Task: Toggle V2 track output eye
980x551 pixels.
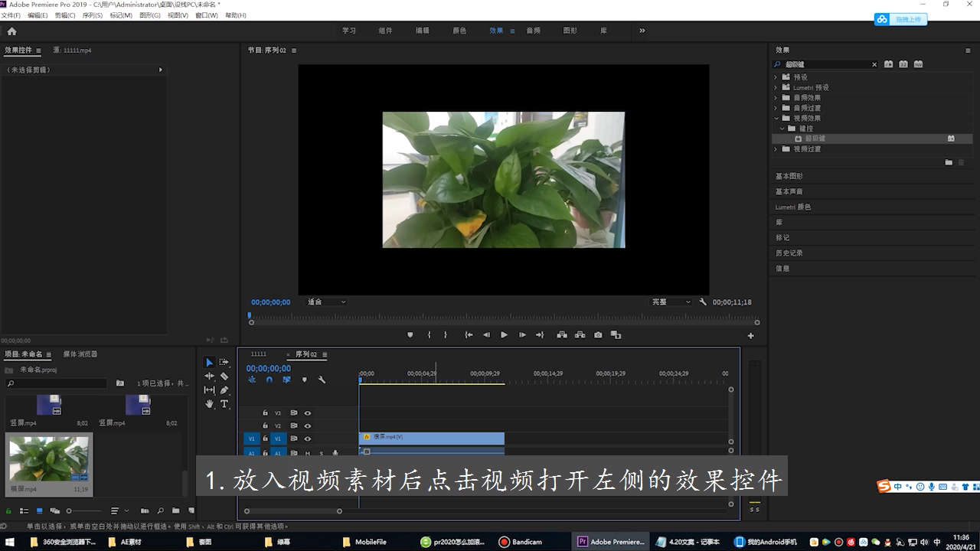Action: point(308,425)
